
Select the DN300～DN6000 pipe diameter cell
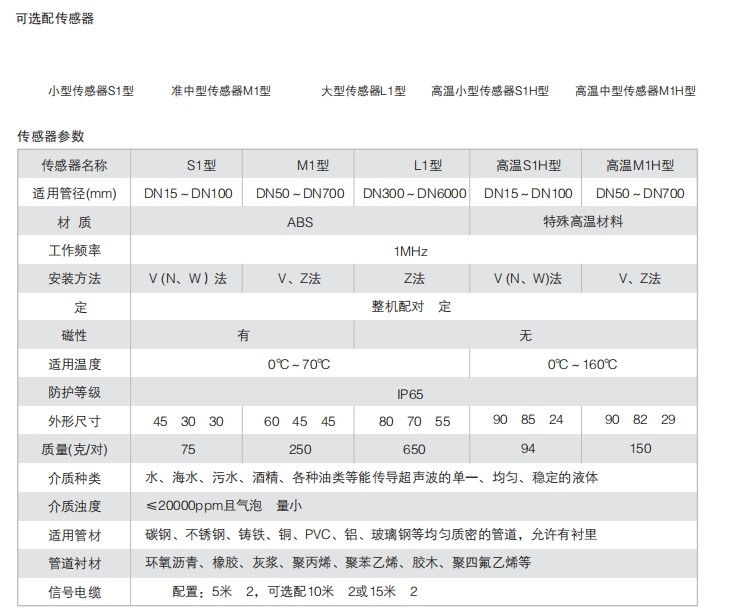(x=413, y=194)
